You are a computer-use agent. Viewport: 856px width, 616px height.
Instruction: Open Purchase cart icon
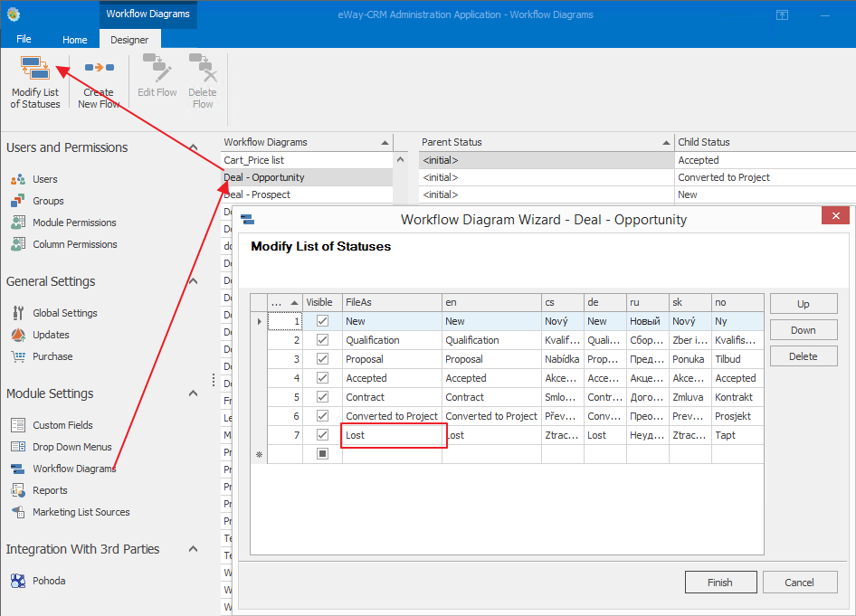tap(18, 356)
